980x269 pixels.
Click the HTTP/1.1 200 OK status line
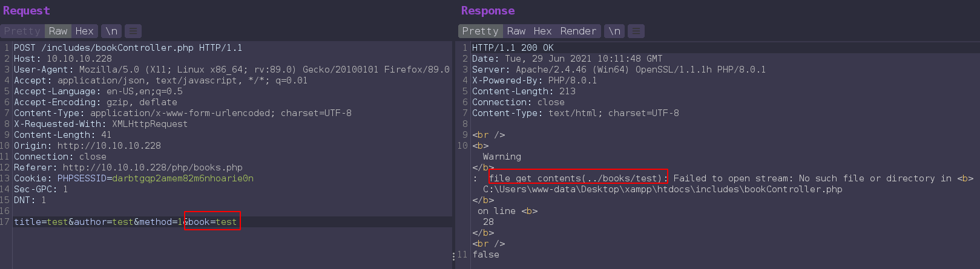pyautogui.click(x=513, y=48)
